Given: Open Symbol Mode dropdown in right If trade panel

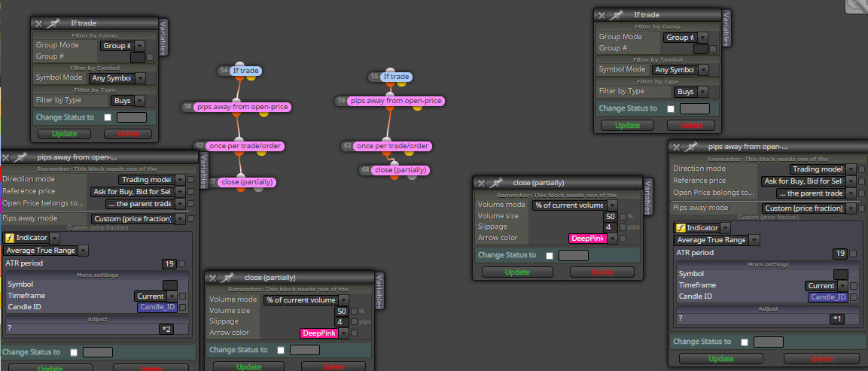Looking at the screenshot, I should pos(703,70).
